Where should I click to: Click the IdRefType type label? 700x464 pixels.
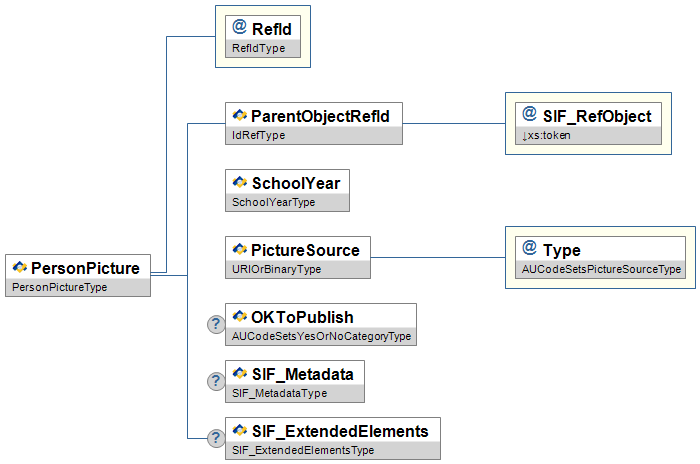point(258,135)
